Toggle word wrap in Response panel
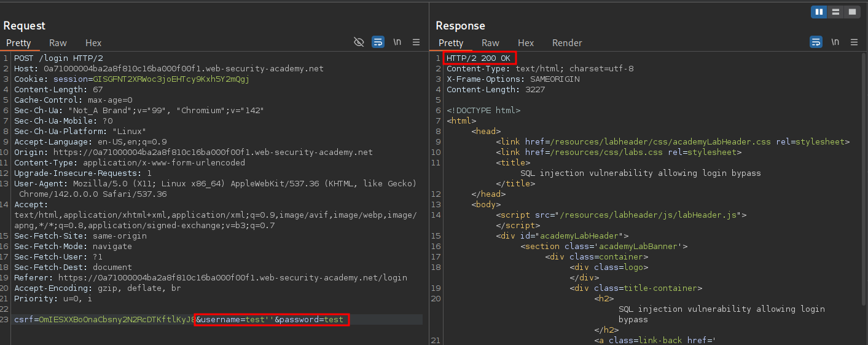The height and width of the screenshot is (345, 868). pyautogui.click(x=816, y=42)
